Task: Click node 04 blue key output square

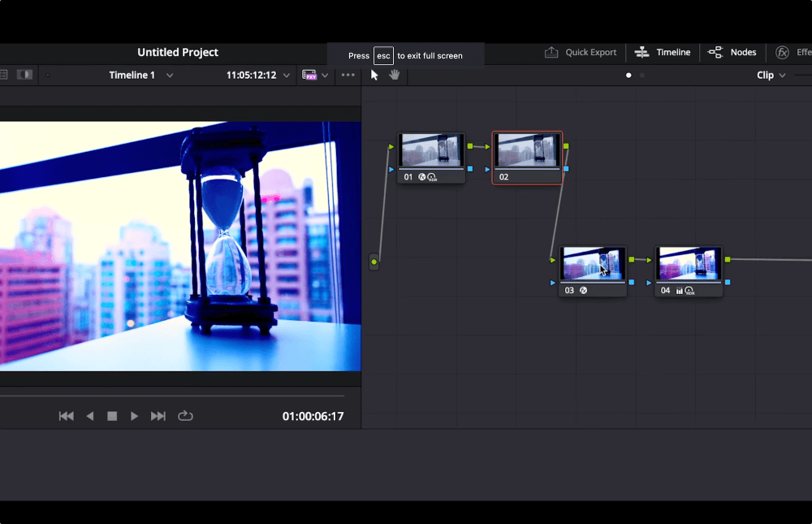Action: 728,282
